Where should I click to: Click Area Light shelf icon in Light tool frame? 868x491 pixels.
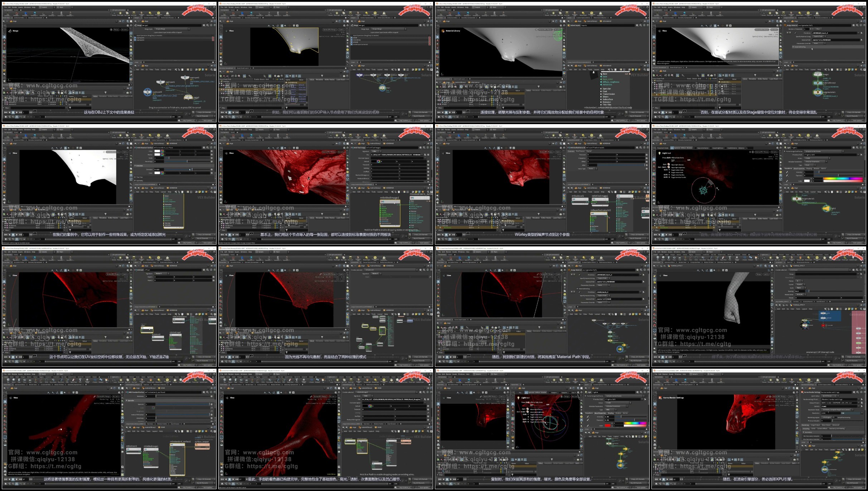point(784,135)
